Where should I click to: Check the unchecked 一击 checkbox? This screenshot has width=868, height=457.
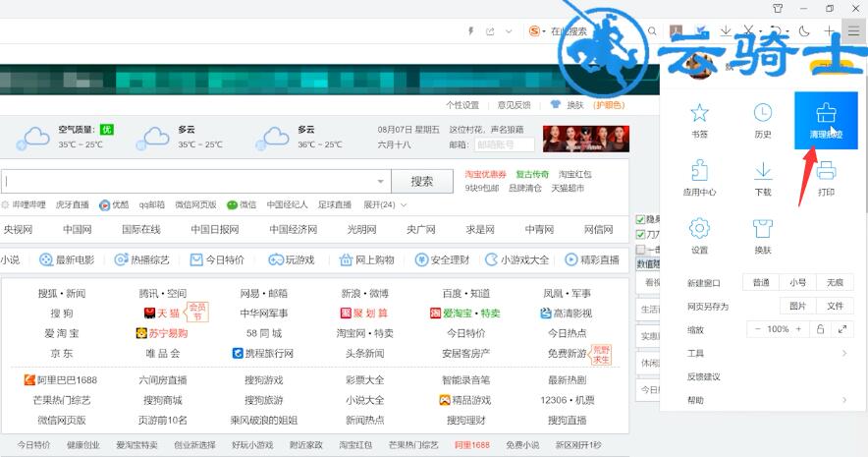click(640, 250)
